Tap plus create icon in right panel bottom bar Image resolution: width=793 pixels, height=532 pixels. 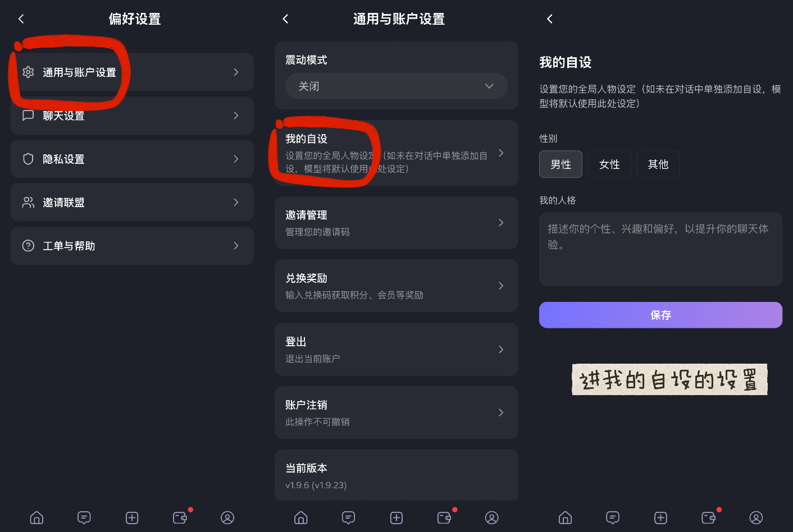click(661, 517)
